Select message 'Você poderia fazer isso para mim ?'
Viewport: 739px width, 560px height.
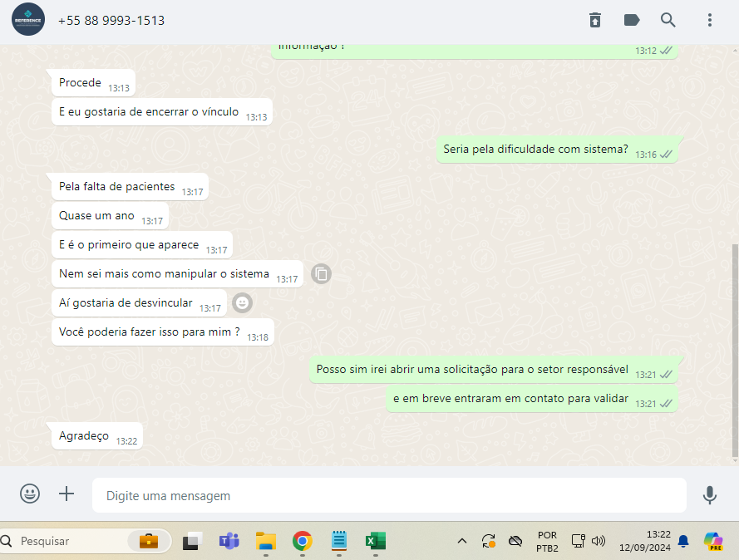pyautogui.click(x=163, y=332)
